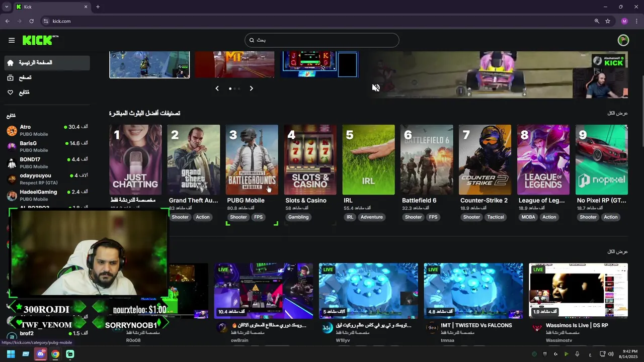
Task: Click Shooter tag under PUBG Mobile
Action: [238, 217]
